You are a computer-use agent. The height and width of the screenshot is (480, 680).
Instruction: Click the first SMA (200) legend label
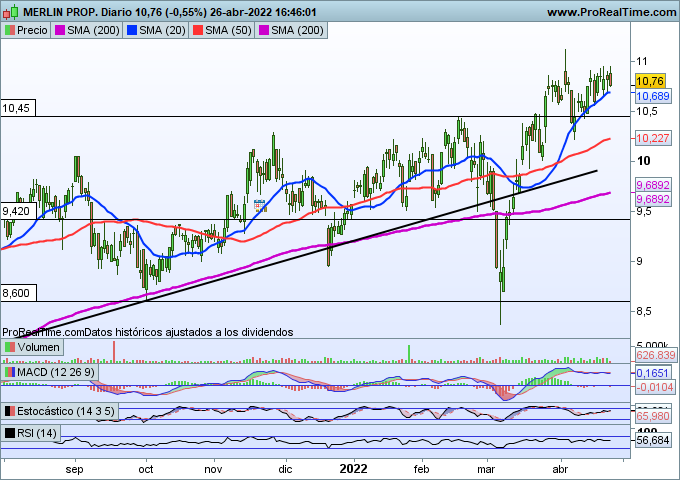click(x=93, y=30)
